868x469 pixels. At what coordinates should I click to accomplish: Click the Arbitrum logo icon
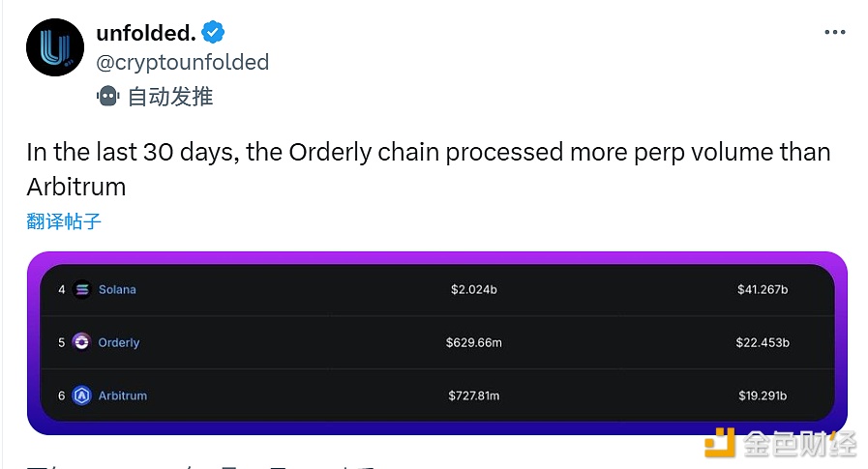click(81, 396)
